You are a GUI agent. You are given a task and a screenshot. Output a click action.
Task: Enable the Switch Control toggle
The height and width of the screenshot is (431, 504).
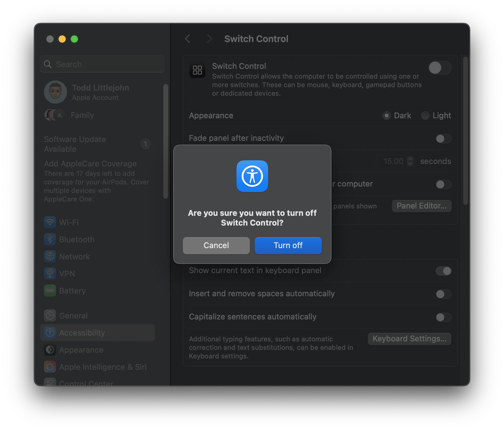(440, 68)
